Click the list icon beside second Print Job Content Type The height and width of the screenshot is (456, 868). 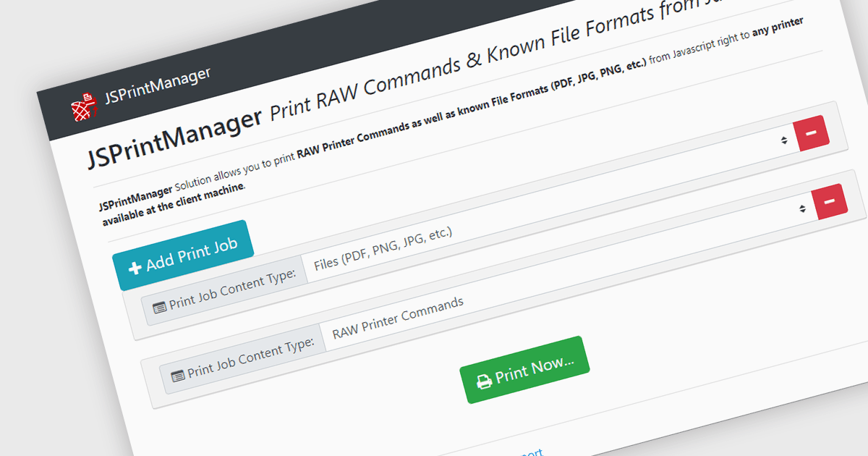[x=178, y=376]
